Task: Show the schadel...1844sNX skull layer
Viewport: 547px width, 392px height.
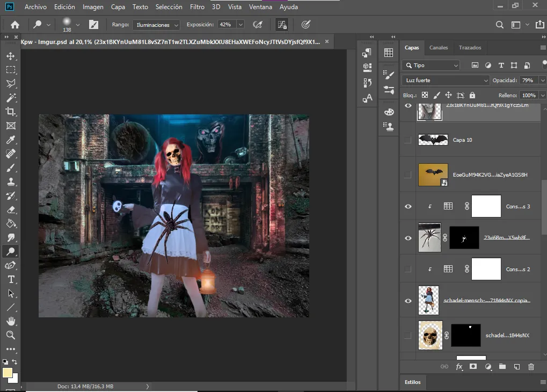Action: coord(407,336)
